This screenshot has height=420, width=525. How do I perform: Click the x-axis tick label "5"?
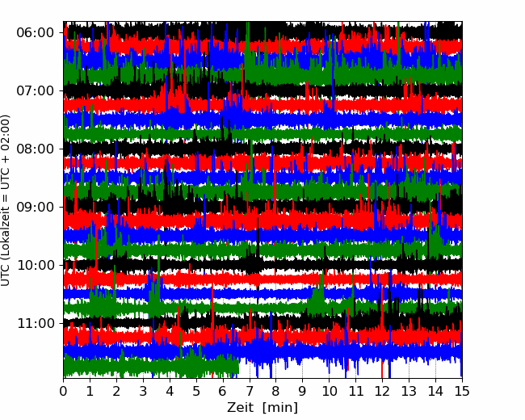click(x=196, y=391)
